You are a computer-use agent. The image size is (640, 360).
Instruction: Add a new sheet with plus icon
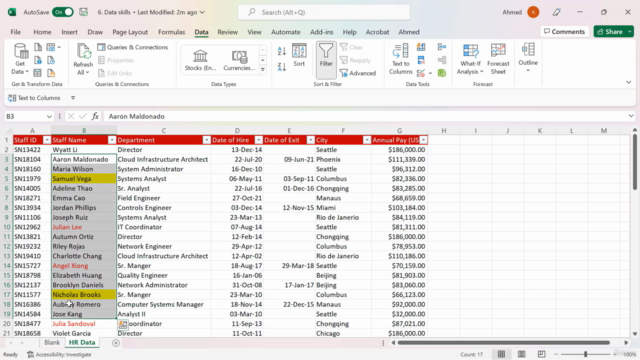(116, 343)
